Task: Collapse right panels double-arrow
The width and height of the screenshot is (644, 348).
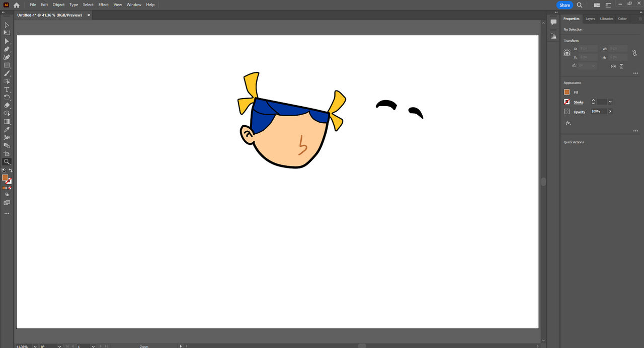Action: 640,13
